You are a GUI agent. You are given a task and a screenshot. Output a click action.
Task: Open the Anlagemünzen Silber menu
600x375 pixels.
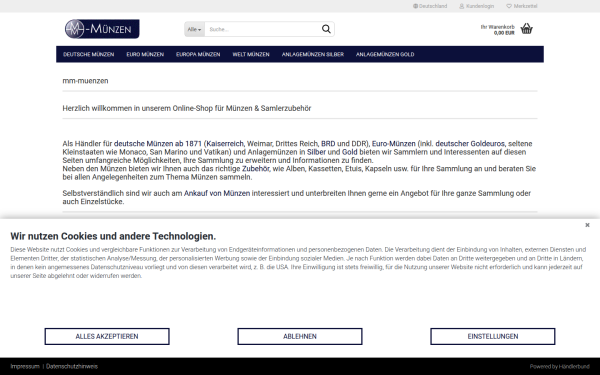(x=313, y=54)
